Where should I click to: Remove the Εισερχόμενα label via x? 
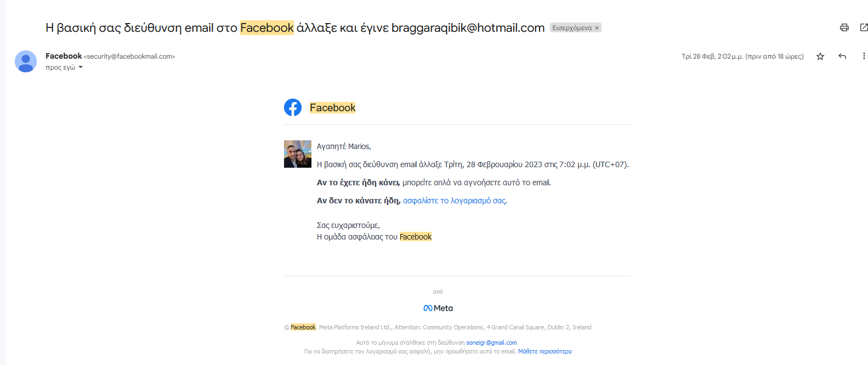pos(597,28)
